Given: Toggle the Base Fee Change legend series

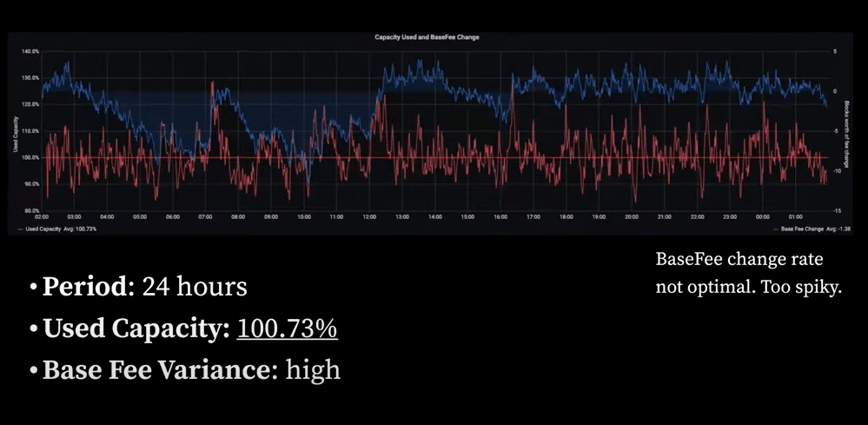Looking at the screenshot, I should point(803,229).
